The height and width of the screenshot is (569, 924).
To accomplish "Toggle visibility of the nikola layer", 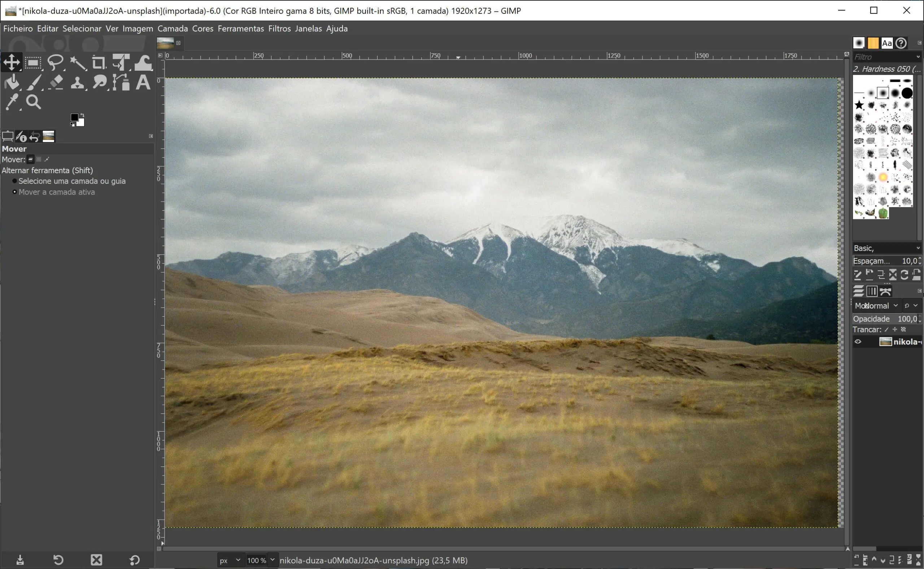I will [858, 342].
